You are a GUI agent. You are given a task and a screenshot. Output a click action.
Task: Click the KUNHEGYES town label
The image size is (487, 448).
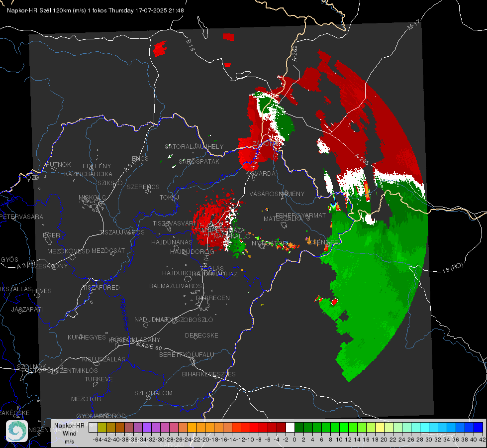coord(87,337)
